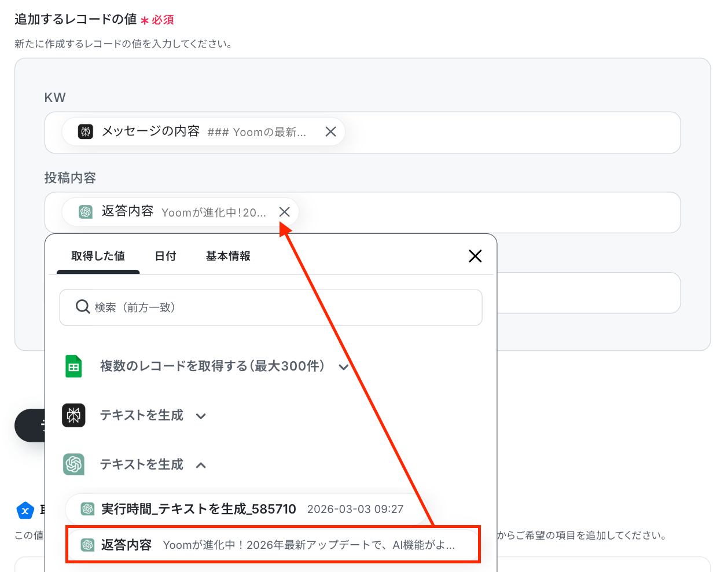Click the 追加するレコードの値 heading

(76, 19)
